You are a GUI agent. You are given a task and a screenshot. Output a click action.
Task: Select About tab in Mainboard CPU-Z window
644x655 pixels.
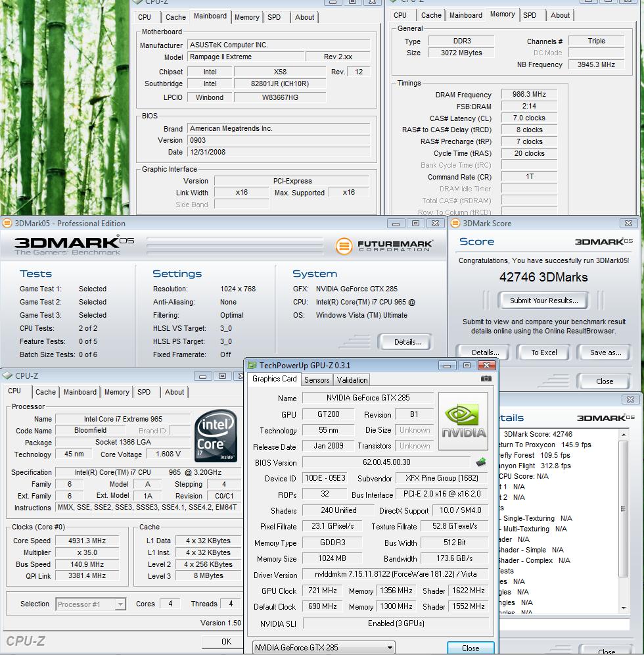click(x=305, y=17)
